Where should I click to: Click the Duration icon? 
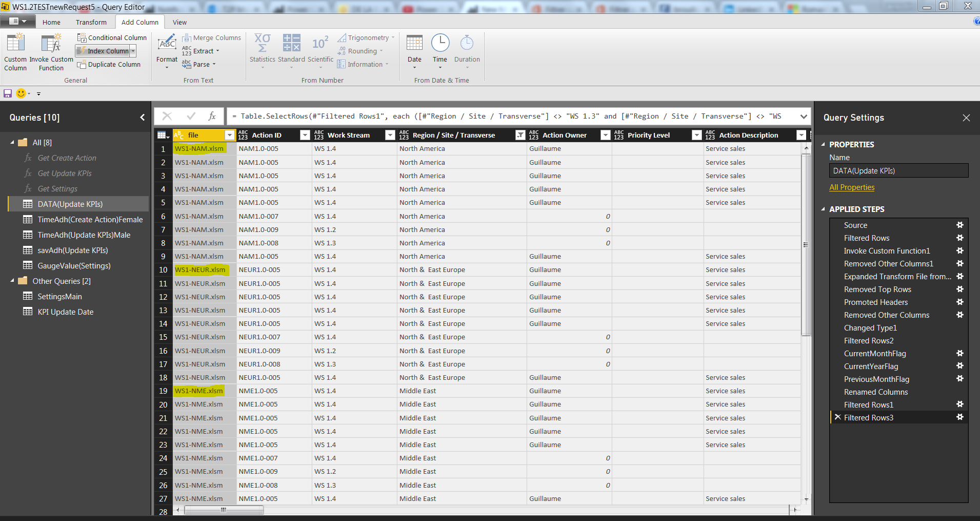(x=467, y=43)
